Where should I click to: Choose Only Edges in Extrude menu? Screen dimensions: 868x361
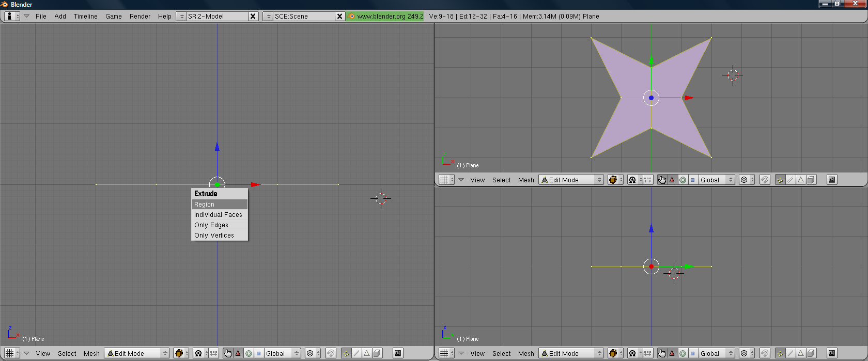(x=220, y=225)
